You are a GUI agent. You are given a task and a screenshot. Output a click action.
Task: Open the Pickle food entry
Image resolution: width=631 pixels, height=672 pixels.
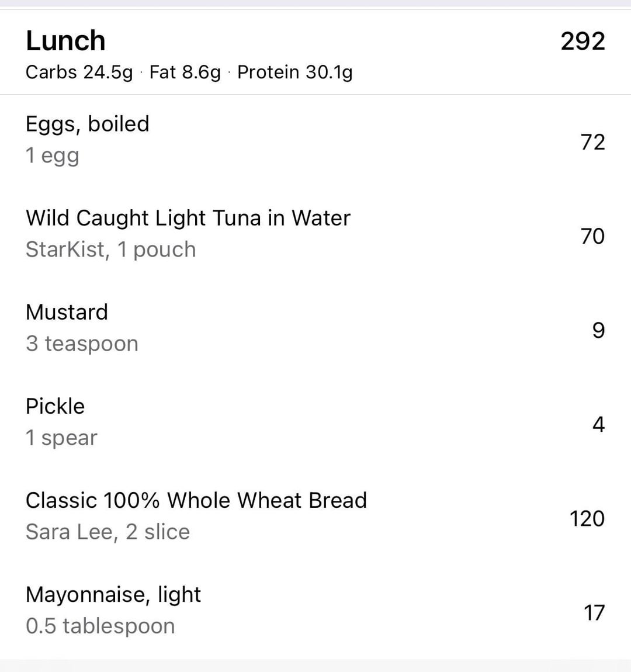[56, 406]
